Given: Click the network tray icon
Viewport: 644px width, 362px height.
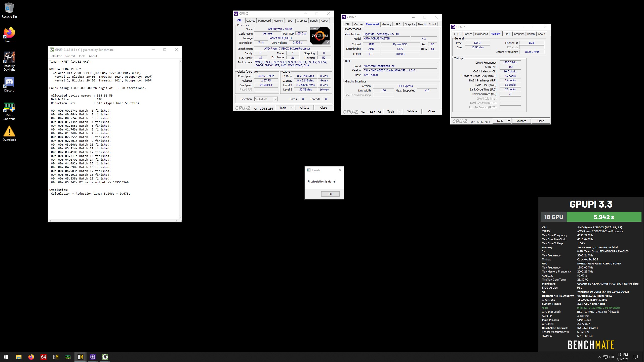Looking at the screenshot, I should (x=606, y=357).
